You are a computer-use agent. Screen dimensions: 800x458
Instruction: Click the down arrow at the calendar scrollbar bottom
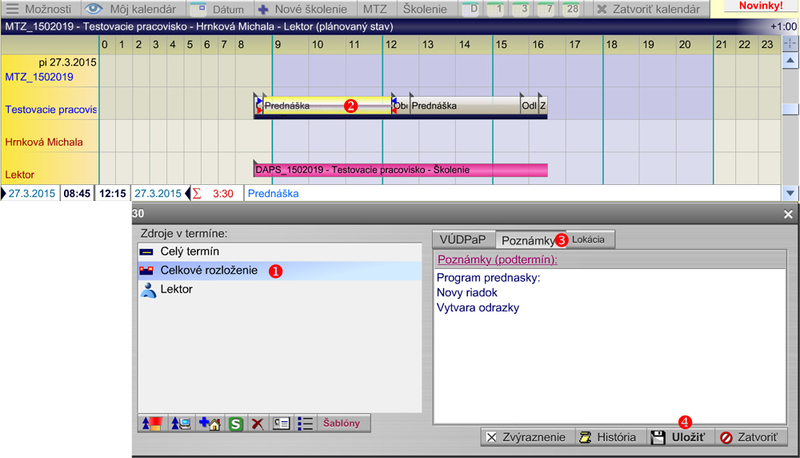tap(790, 193)
